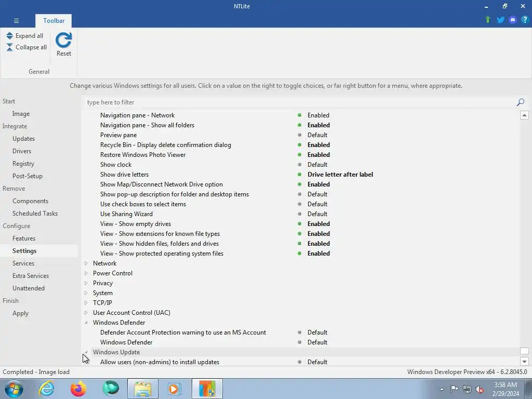Screen dimensions: 532x399
Task: Collapse the Windows Defender group
Action: tap(86, 323)
